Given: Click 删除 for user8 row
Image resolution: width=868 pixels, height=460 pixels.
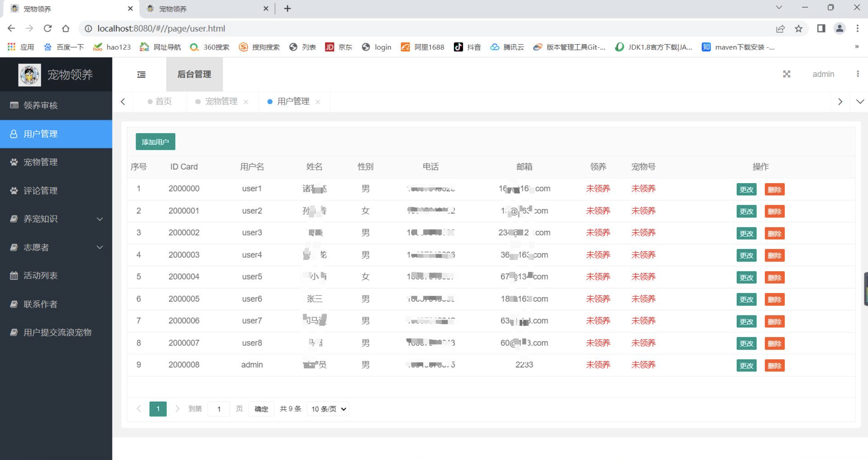Looking at the screenshot, I should pos(774,344).
